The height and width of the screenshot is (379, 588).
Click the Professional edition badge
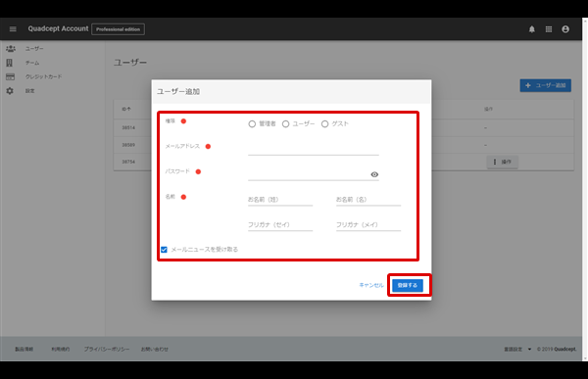click(119, 29)
